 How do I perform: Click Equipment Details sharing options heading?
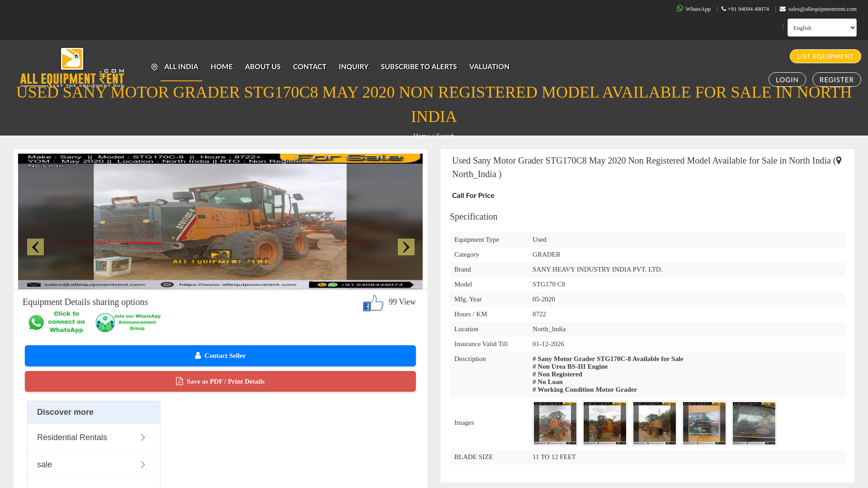[x=85, y=302]
